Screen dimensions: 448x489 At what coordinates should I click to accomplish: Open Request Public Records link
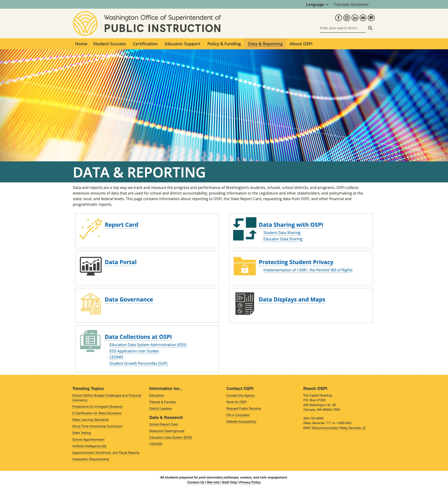click(x=244, y=409)
